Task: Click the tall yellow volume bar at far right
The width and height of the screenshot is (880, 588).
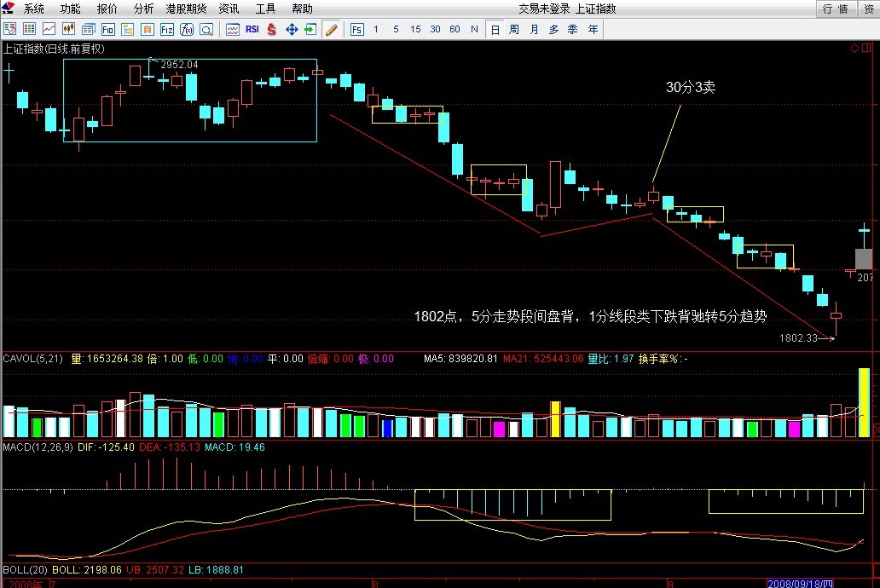Action: pos(864,403)
